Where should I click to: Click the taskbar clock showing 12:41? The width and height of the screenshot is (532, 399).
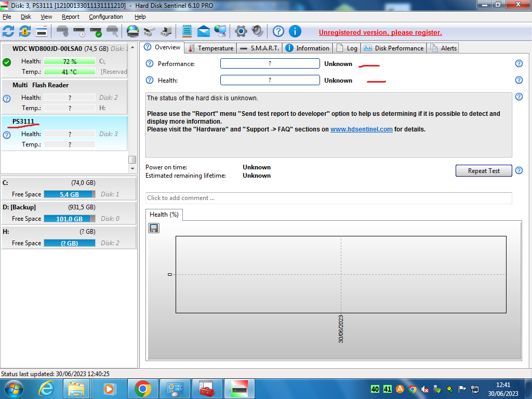503,389
